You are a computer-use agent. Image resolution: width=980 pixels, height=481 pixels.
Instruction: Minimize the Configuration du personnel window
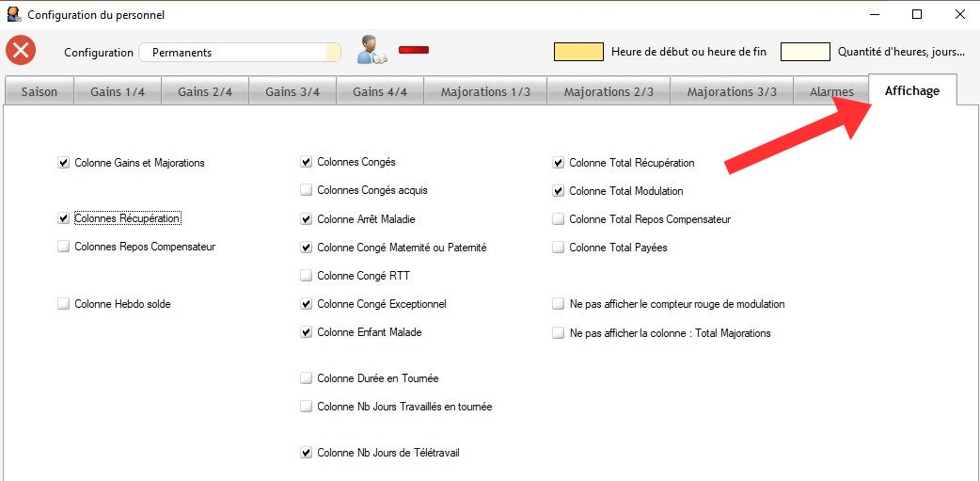tap(874, 14)
